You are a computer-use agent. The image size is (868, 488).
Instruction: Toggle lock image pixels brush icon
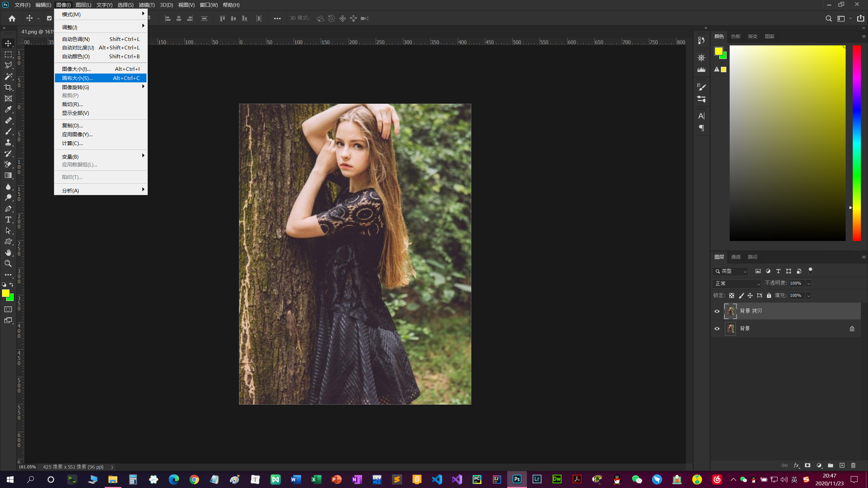coord(741,296)
